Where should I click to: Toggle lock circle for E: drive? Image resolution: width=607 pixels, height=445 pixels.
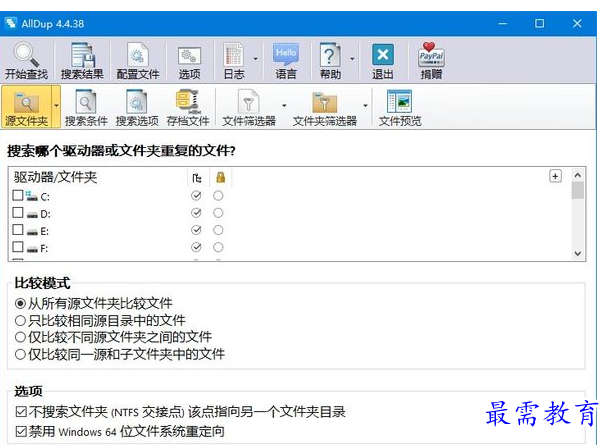click(x=218, y=230)
